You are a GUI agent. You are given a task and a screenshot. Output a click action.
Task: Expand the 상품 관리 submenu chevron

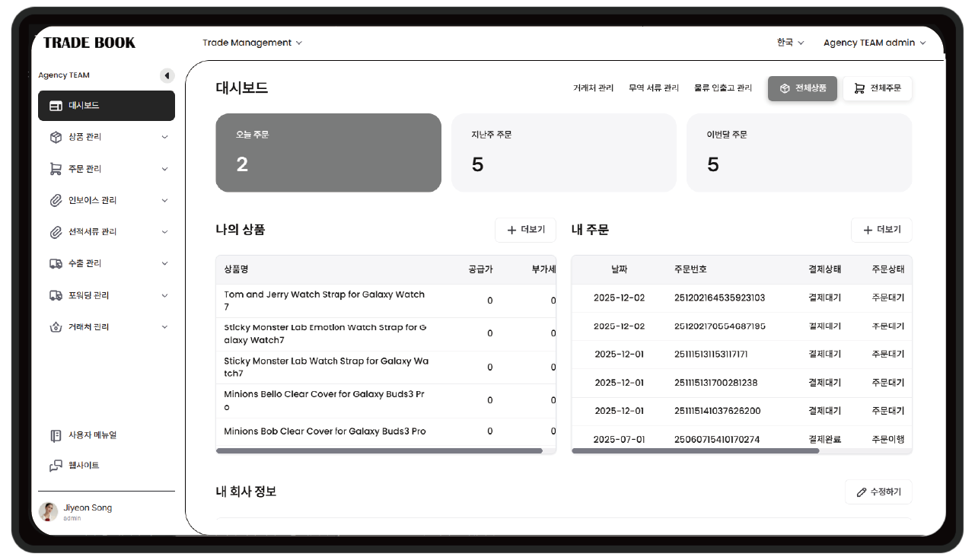click(165, 137)
